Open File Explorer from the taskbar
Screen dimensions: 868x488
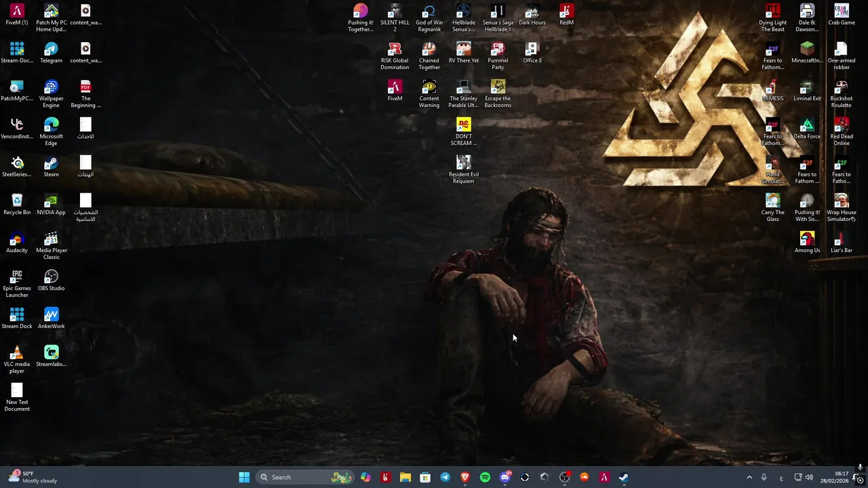click(405, 477)
